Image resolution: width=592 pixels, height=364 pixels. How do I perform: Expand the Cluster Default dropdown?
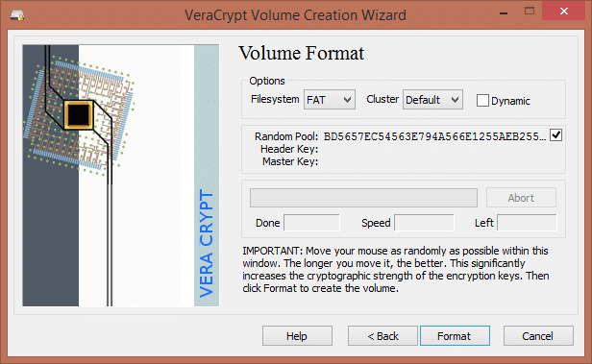(x=432, y=100)
